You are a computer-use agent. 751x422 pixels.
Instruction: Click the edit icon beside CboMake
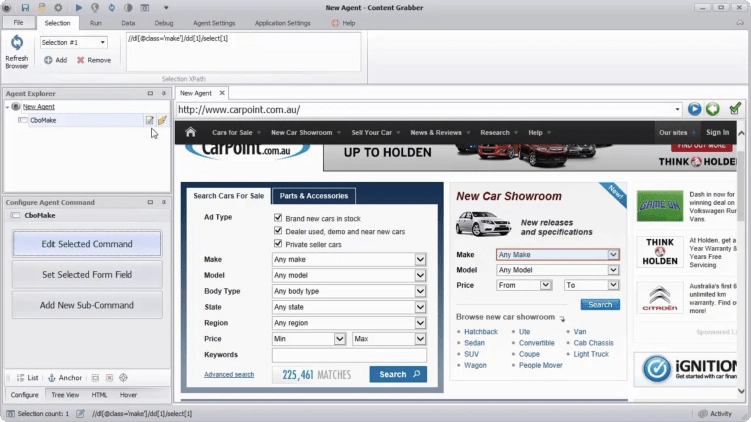click(x=150, y=120)
